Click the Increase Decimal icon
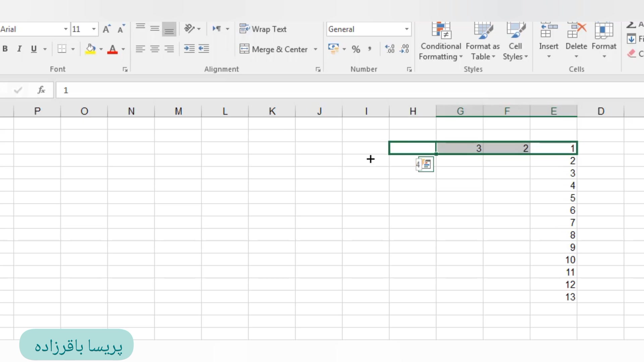Image resolution: width=644 pixels, height=362 pixels. [x=390, y=49]
